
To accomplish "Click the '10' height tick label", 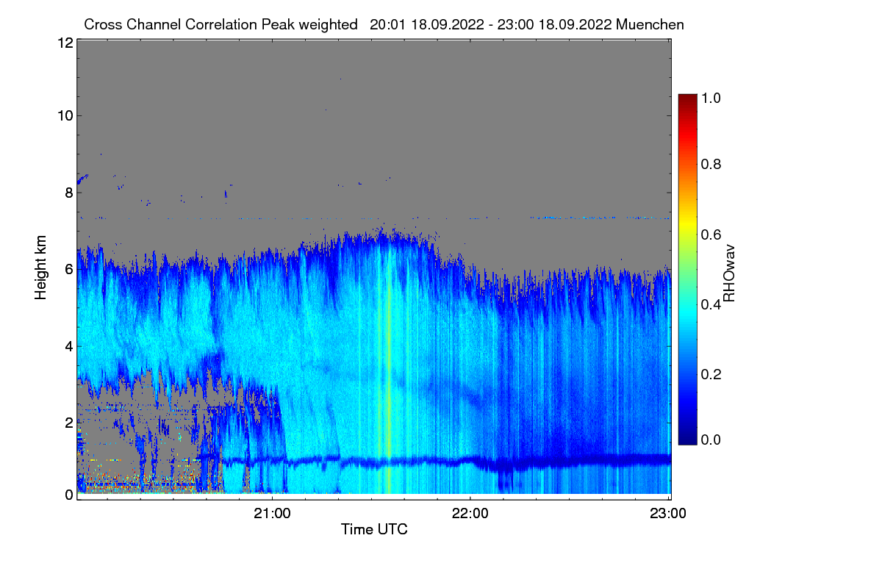I will [64, 115].
